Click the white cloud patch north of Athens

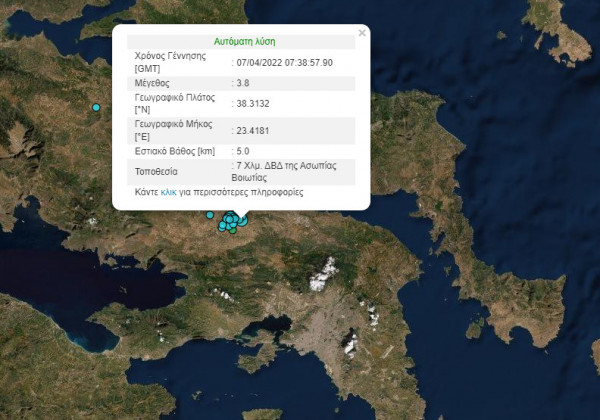[323, 274]
